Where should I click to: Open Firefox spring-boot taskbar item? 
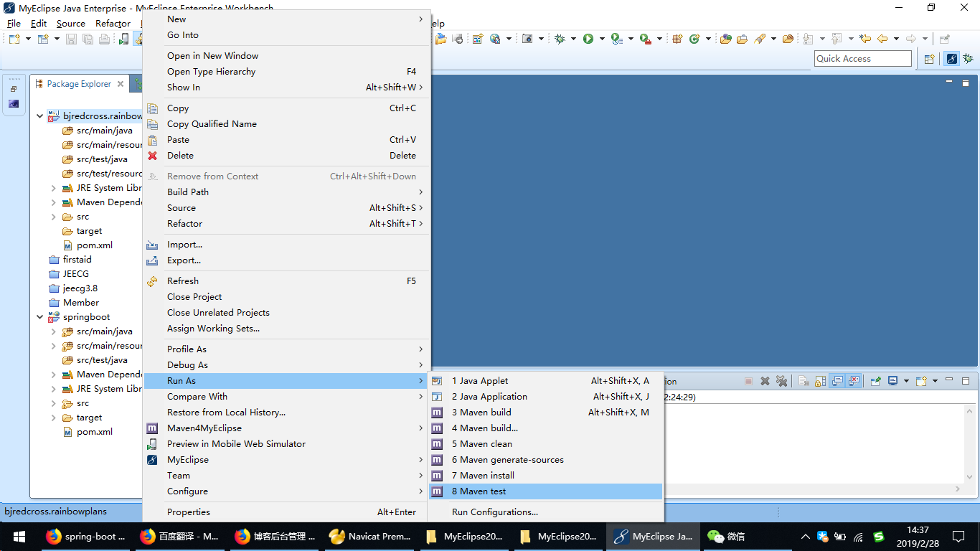tap(86, 537)
